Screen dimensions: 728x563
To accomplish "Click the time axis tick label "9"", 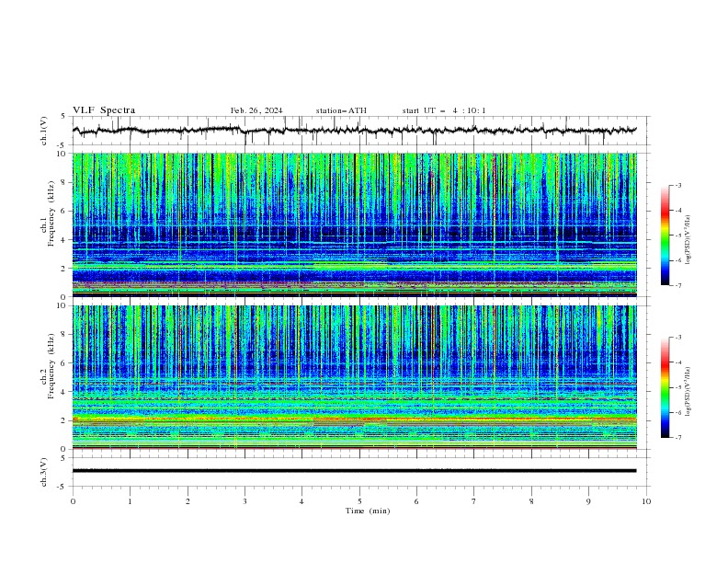I will click(588, 501).
